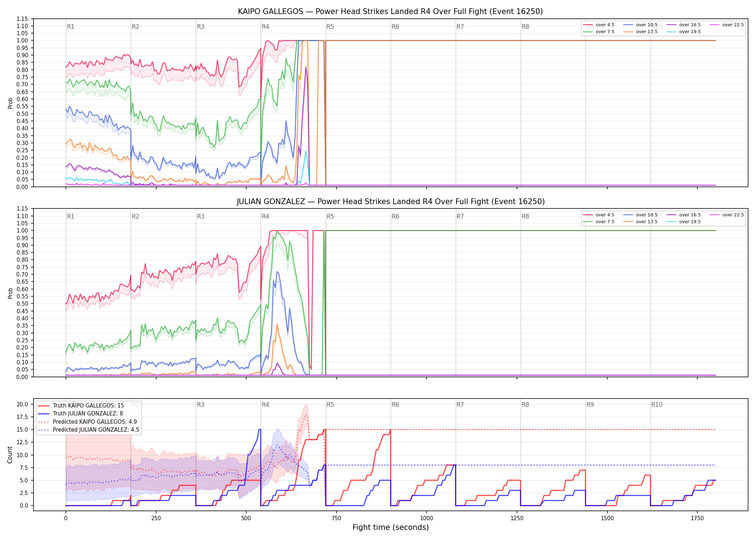Image resolution: width=756 pixels, height=540 pixels.
Task: Click 'Truth JULIAN GONZALEZ: 8' legend entry
Action: [80, 414]
